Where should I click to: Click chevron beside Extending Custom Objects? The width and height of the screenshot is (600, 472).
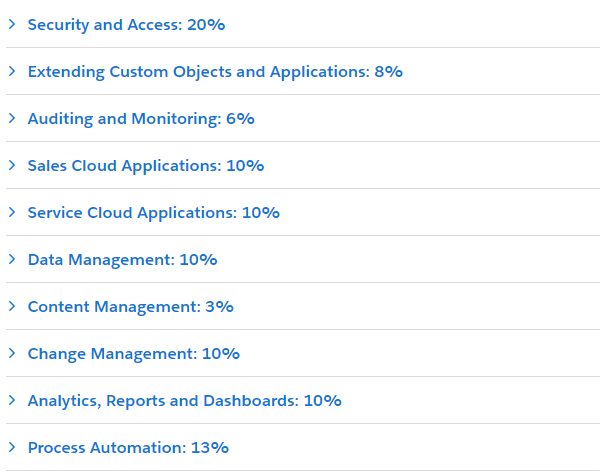click(x=12, y=71)
